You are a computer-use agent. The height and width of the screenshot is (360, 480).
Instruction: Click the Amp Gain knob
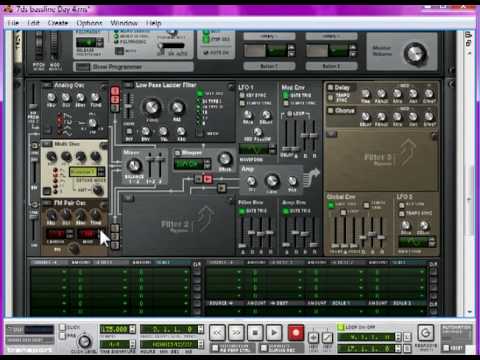click(x=272, y=181)
